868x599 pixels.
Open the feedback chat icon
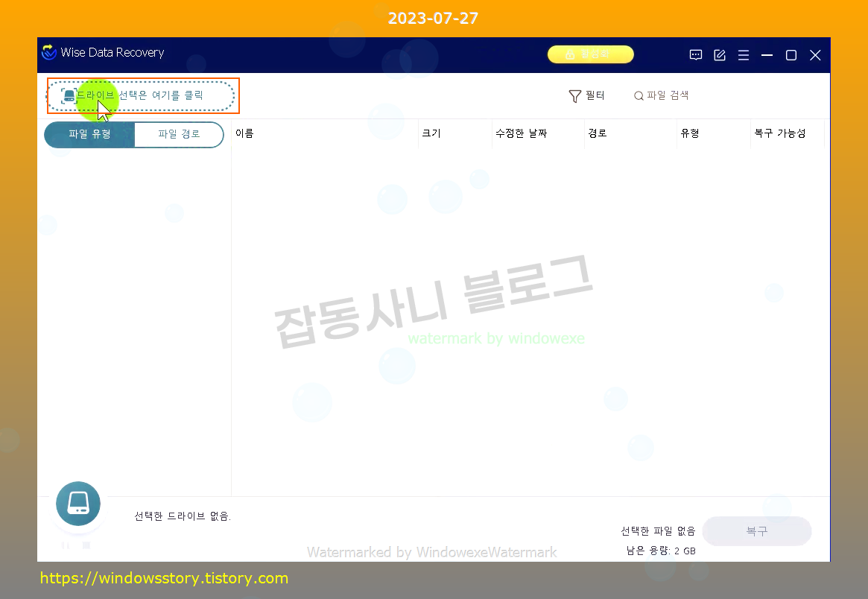[696, 55]
